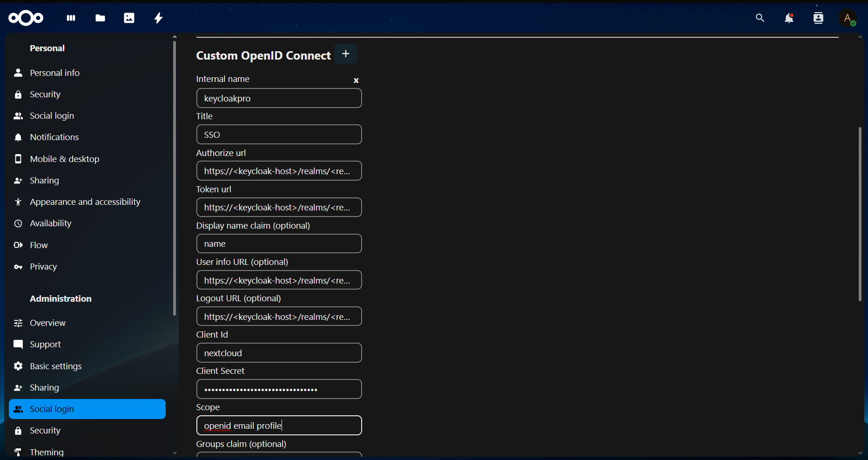The height and width of the screenshot is (460, 868).
Task: Click the sidebar scroll down arrow
Action: (175, 453)
